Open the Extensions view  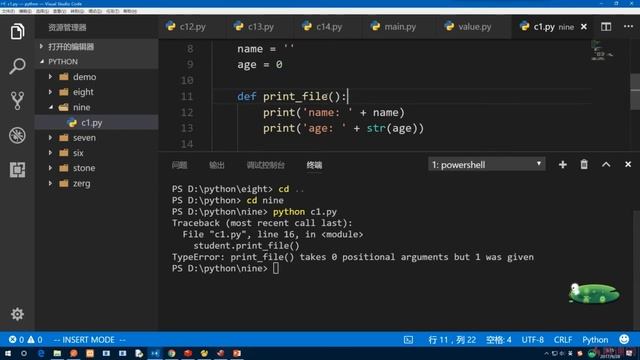[17, 169]
